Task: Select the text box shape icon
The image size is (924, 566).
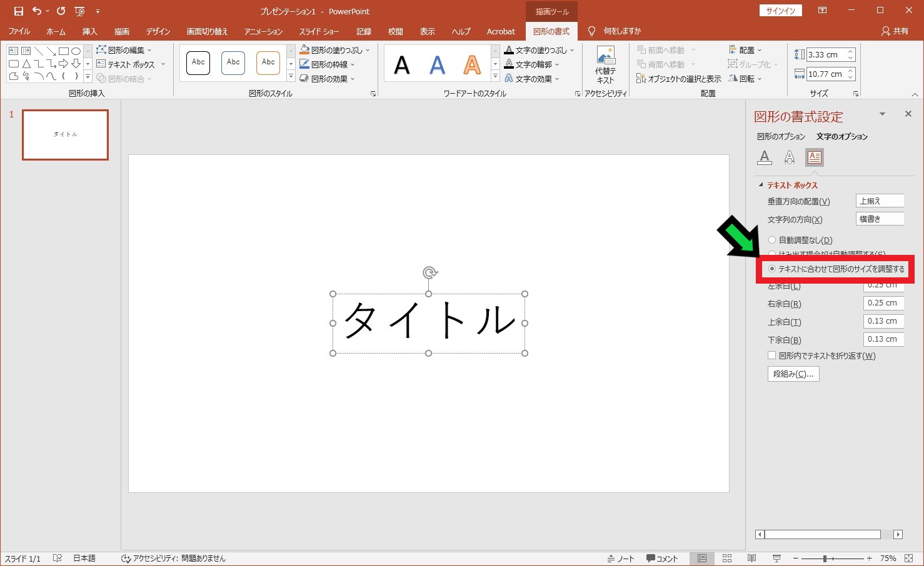Action: click(13, 51)
